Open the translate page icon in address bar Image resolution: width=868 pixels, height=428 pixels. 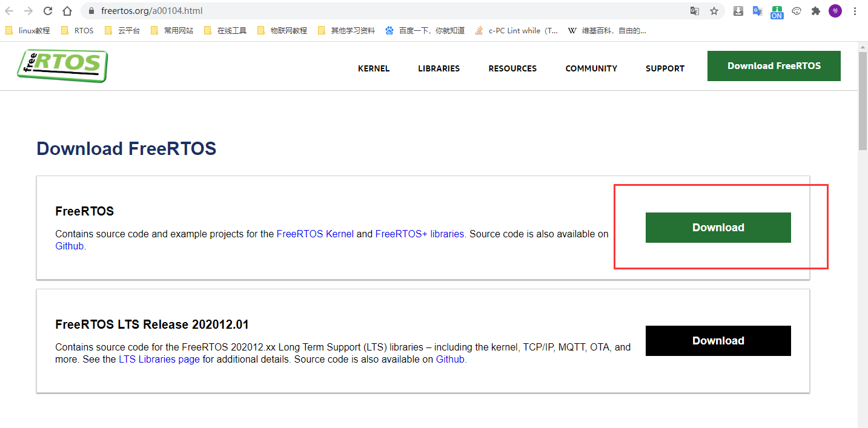695,11
